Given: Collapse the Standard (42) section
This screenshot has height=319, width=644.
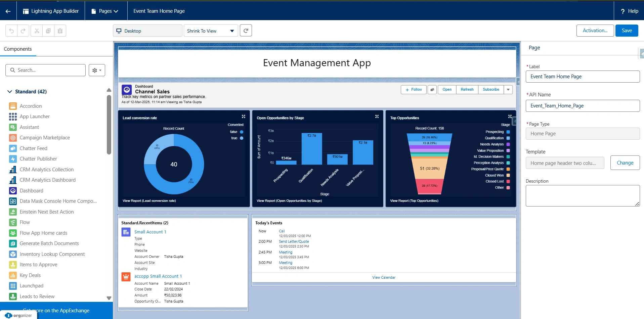Looking at the screenshot, I should 9,92.
